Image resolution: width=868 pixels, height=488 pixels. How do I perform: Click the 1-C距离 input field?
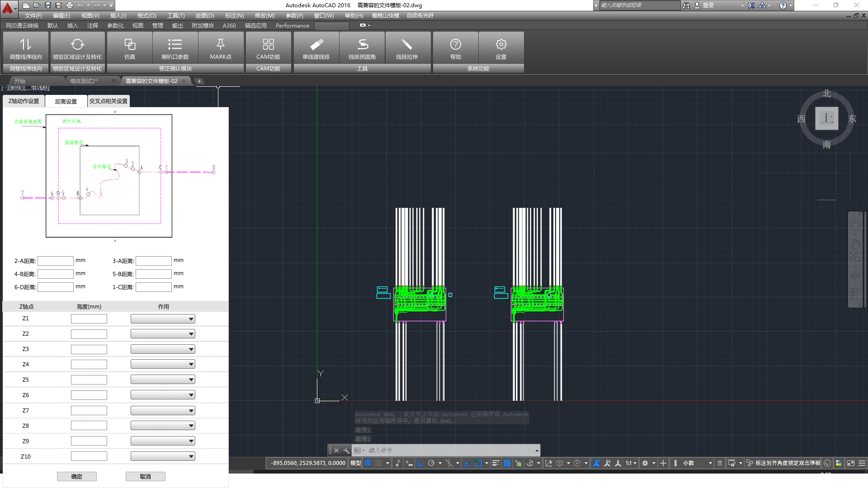[154, 287]
